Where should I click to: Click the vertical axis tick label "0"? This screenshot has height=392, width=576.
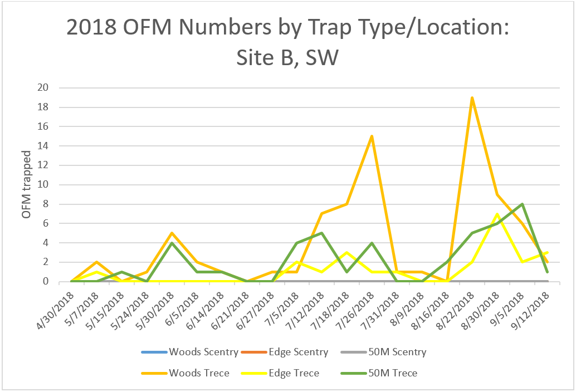click(x=46, y=282)
